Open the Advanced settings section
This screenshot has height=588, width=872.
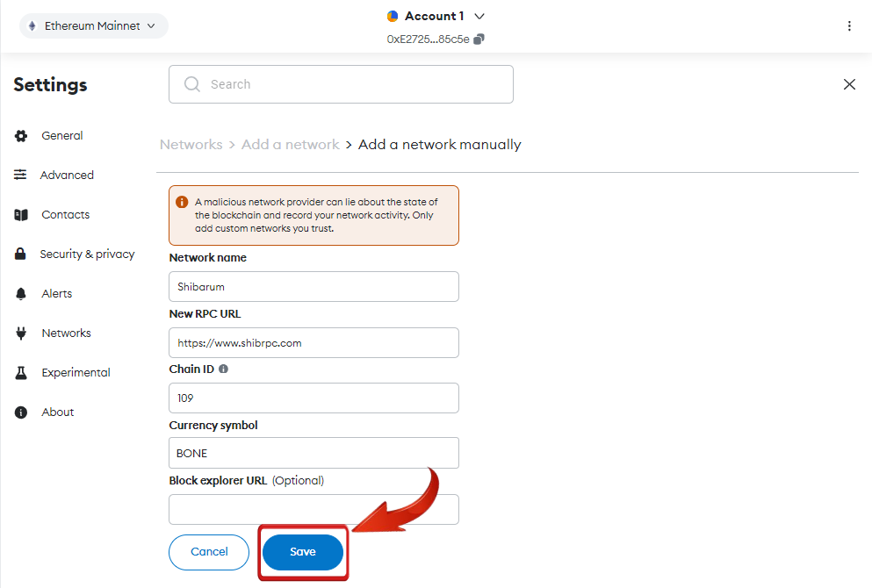[67, 175]
